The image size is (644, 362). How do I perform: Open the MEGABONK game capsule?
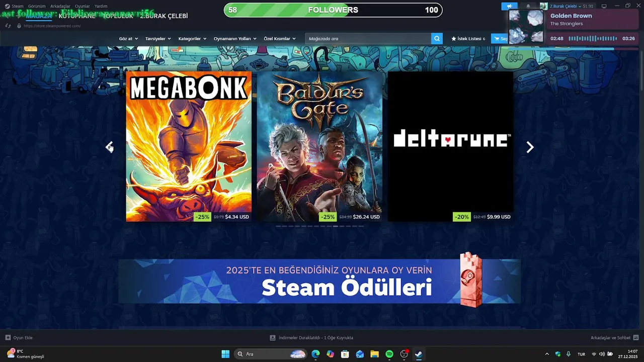189,146
